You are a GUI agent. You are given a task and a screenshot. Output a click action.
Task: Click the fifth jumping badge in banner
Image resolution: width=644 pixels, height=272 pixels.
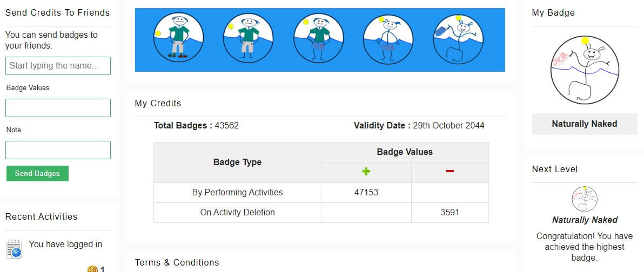(x=458, y=39)
